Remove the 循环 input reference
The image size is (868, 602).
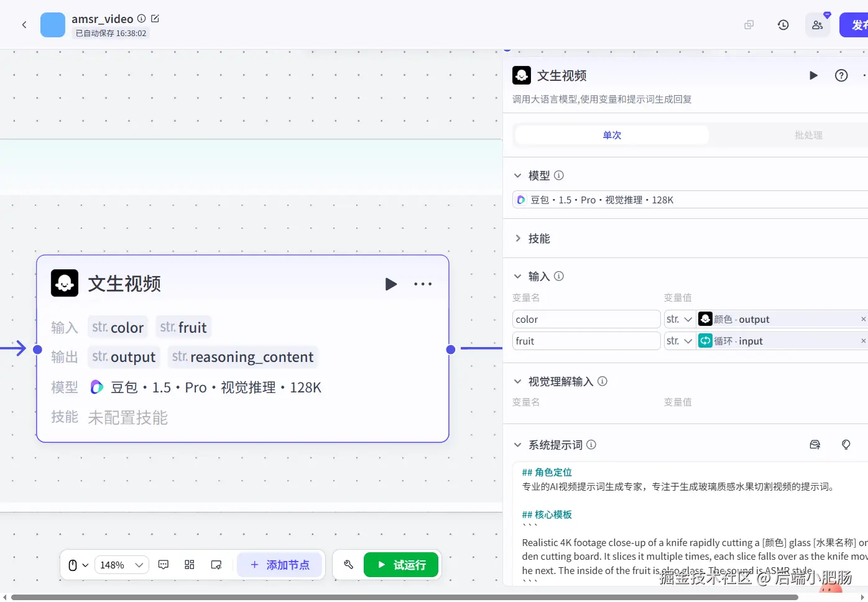point(863,341)
